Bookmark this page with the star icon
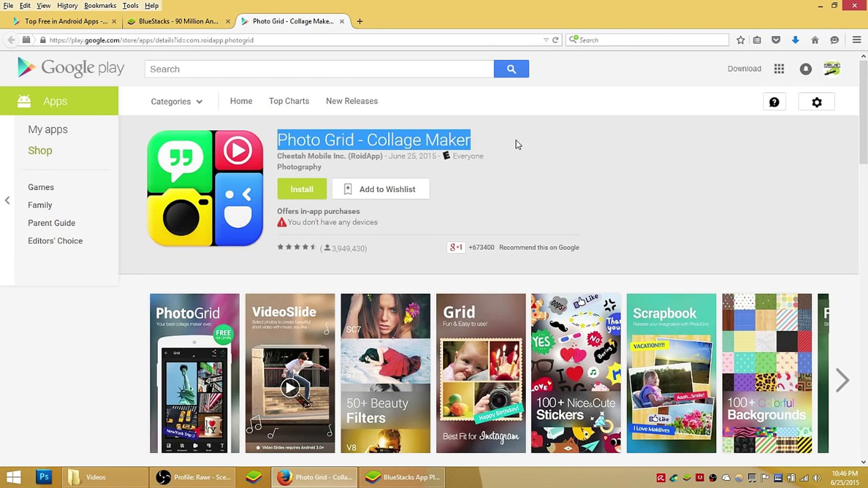This screenshot has height=488, width=868. [x=741, y=40]
